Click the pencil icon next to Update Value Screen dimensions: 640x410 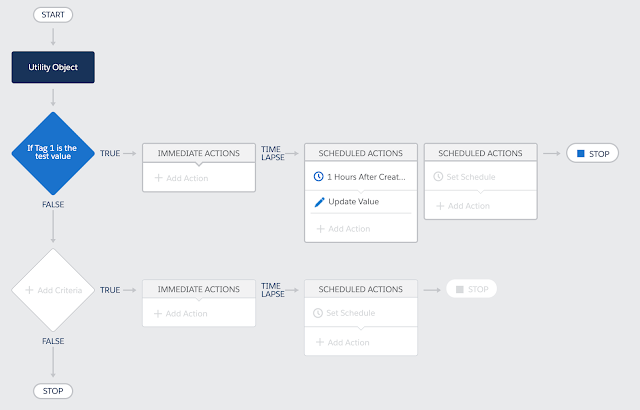point(320,202)
